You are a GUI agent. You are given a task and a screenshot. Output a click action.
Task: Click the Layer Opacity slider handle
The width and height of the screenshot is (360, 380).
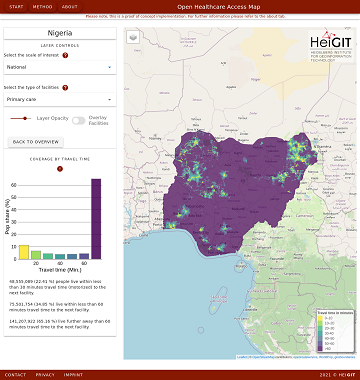coord(25,118)
